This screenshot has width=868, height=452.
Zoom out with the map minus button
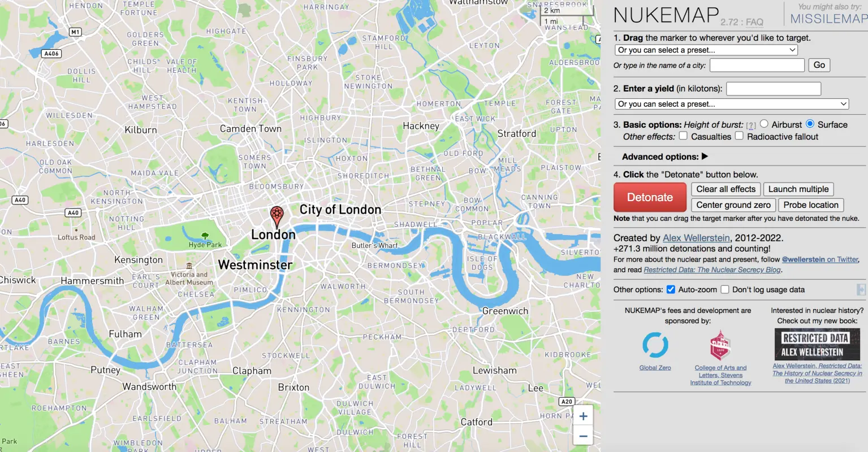583,436
